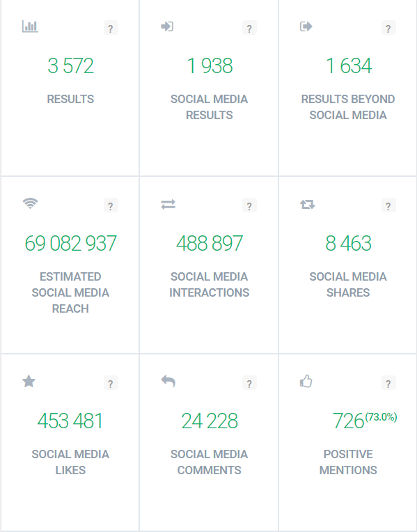Click the reply arrow icon for comments
The height and width of the screenshot is (532, 417).
pyautogui.click(x=168, y=382)
